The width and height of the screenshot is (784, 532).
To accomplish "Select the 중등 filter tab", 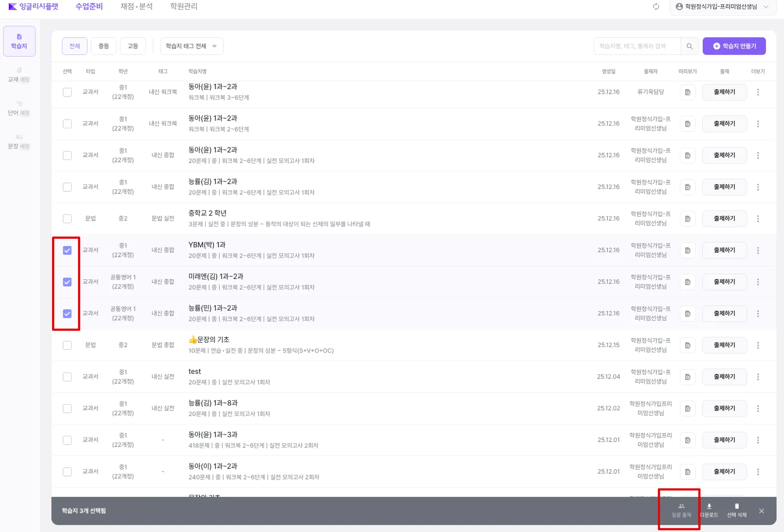I will 103,46.
